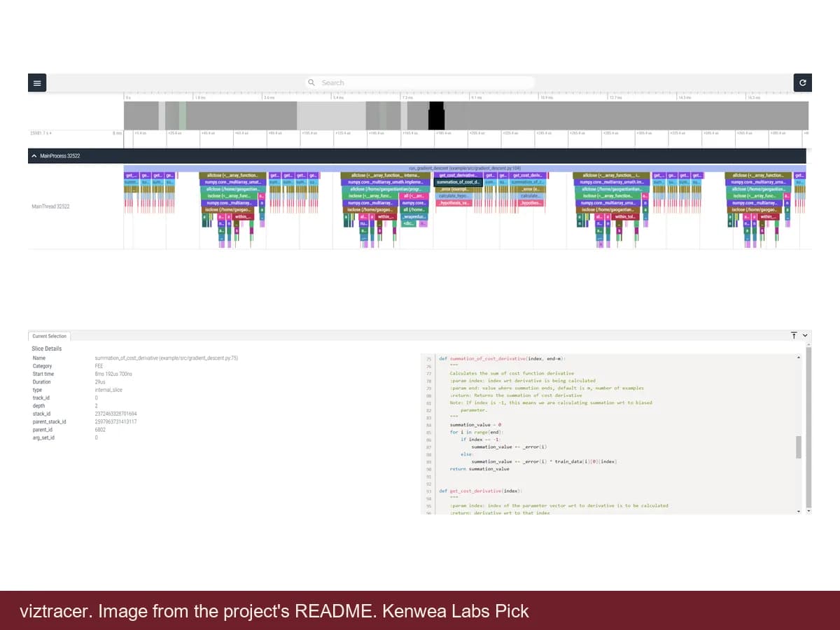Click the black selection marker in overview timeline
Viewport: 840px width, 630px height.
(436, 115)
